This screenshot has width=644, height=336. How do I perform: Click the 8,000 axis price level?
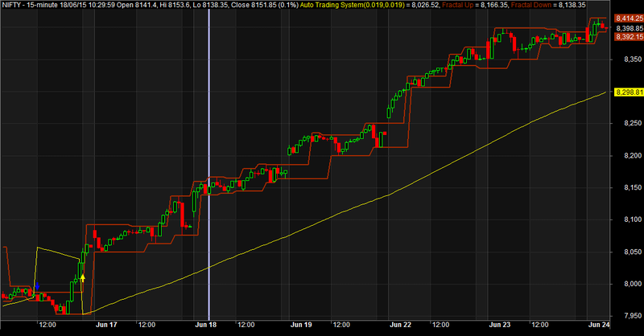[633, 284]
